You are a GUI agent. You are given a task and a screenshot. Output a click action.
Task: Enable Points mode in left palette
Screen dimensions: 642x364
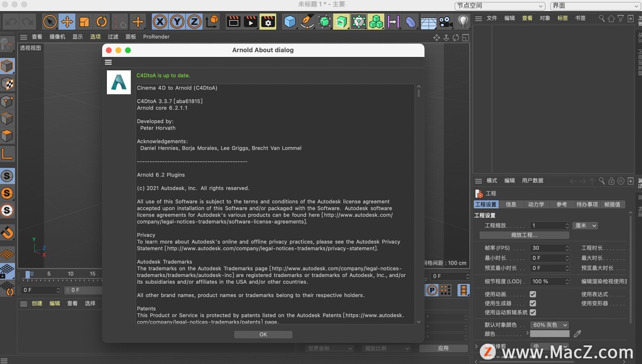pyautogui.click(x=7, y=101)
